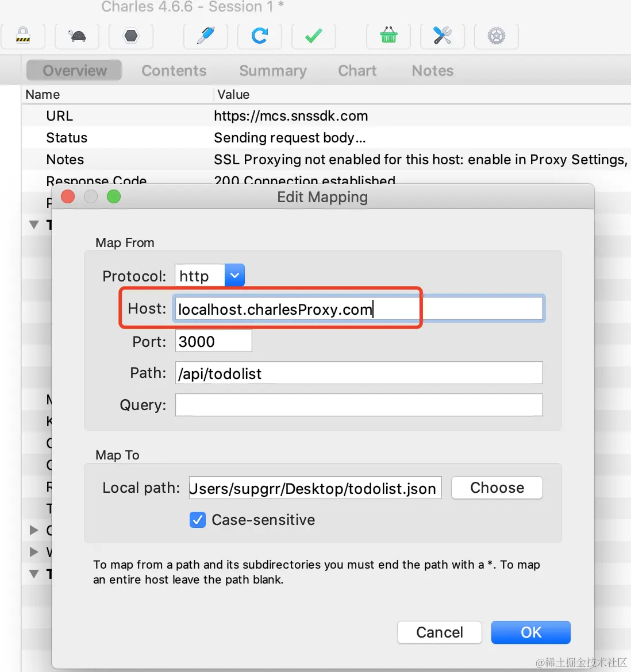Open the green basket icon
631x672 pixels.
pos(389,36)
